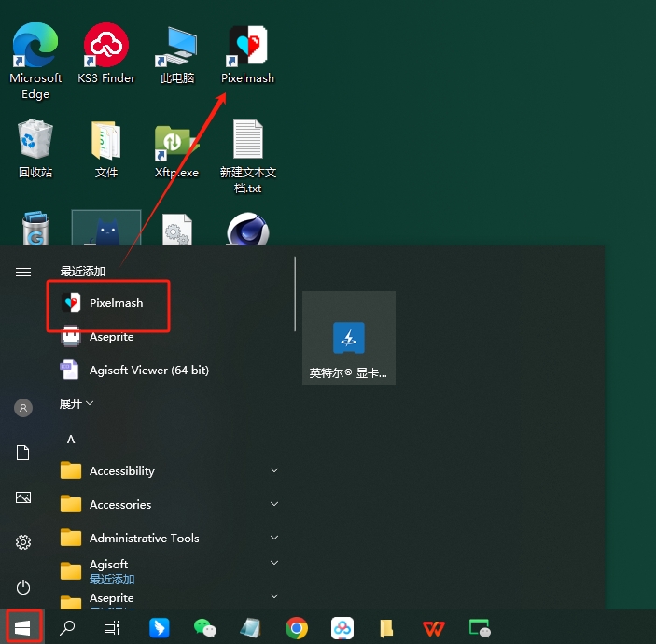Select the Pixelmash desktop shortcut
This screenshot has width=656, height=644.
247,54
